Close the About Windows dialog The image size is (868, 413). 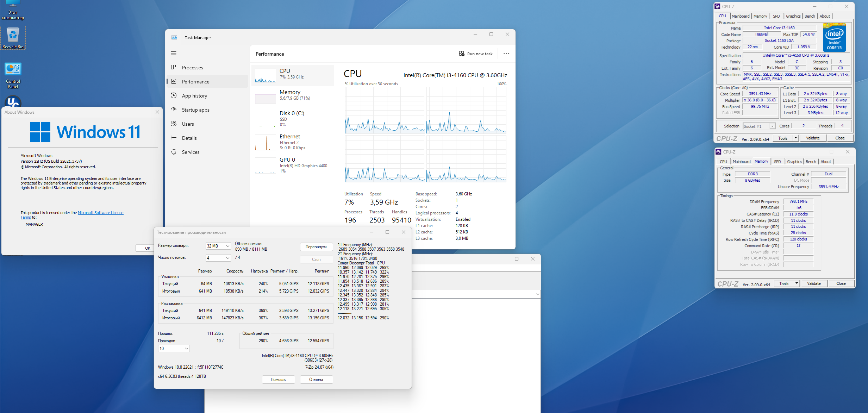(x=157, y=112)
